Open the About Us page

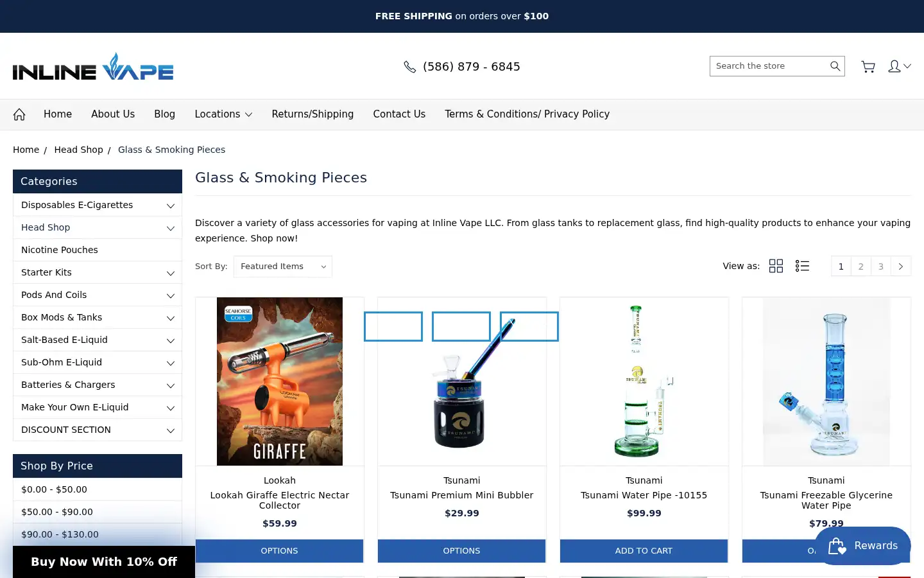point(113,114)
